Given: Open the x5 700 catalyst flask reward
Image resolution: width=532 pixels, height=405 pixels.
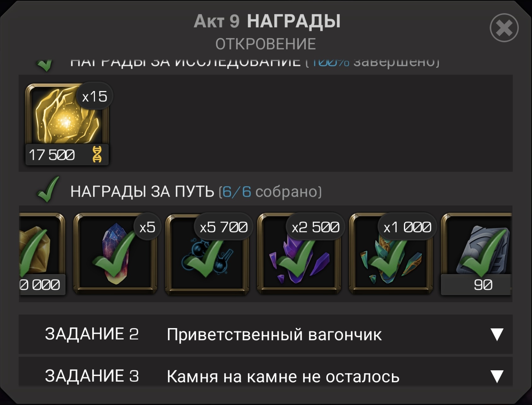Looking at the screenshot, I should click(207, 254).
